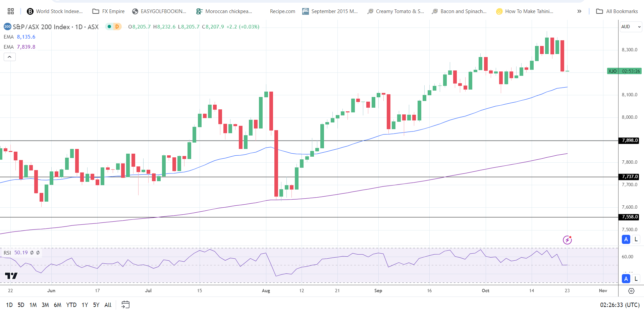Click the lightning bolt ideas icon
644x312 pixels.
[567, 240]
